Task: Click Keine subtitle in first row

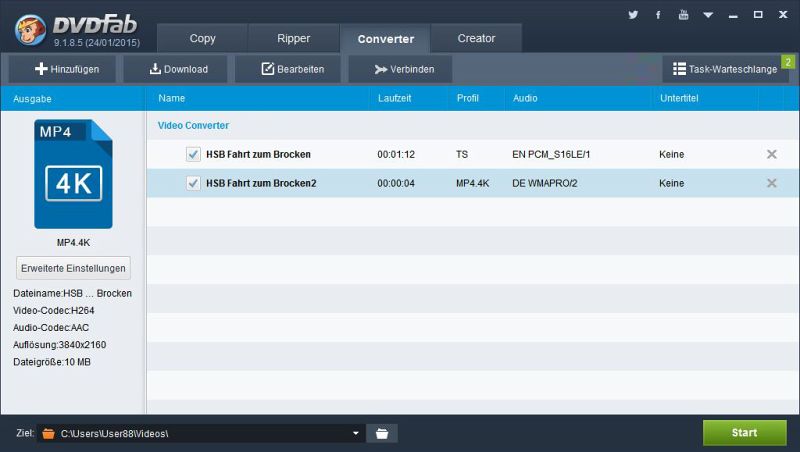Action: [671, 154]
